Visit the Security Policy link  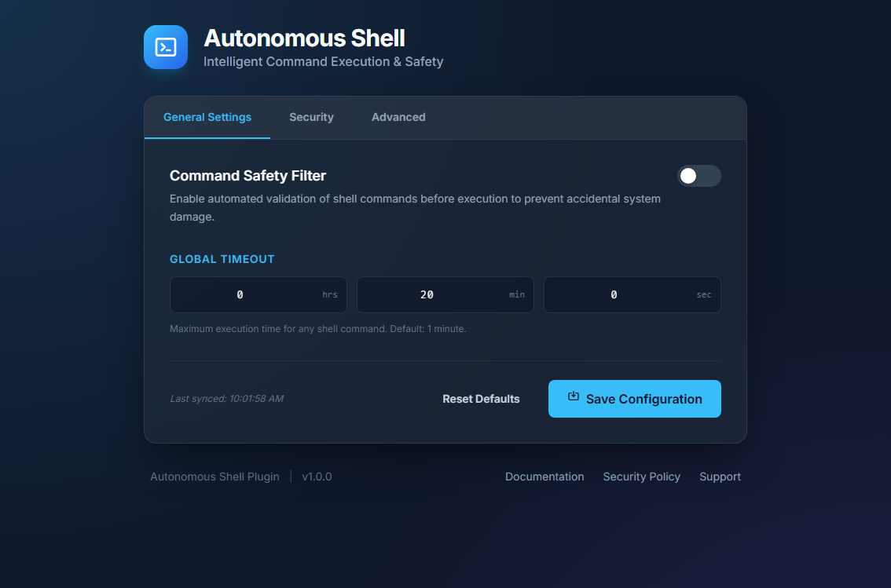641,477
